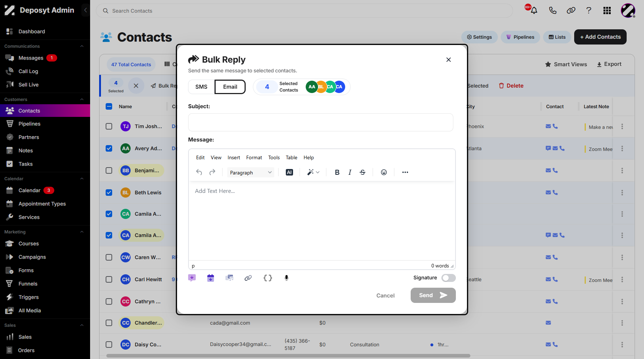Click the Delete selected contacts button
The width and height of the screenshot is (644, 359).
511,86
